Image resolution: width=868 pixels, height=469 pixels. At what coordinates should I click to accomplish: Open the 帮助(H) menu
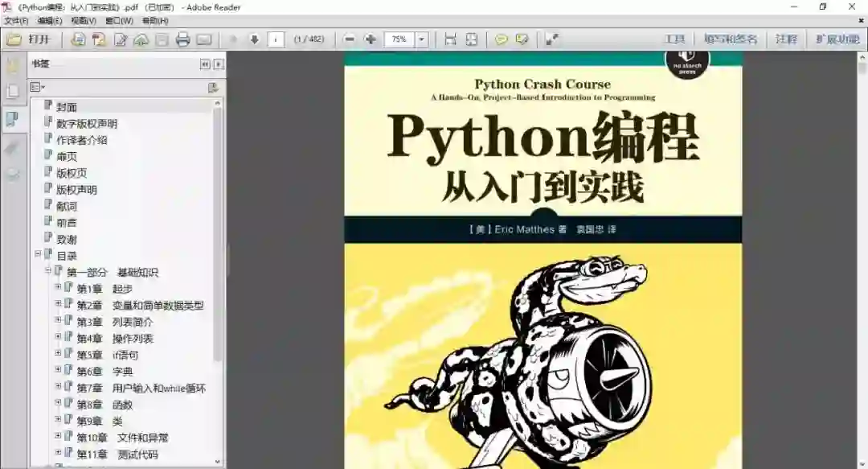[x=155, y=20]
